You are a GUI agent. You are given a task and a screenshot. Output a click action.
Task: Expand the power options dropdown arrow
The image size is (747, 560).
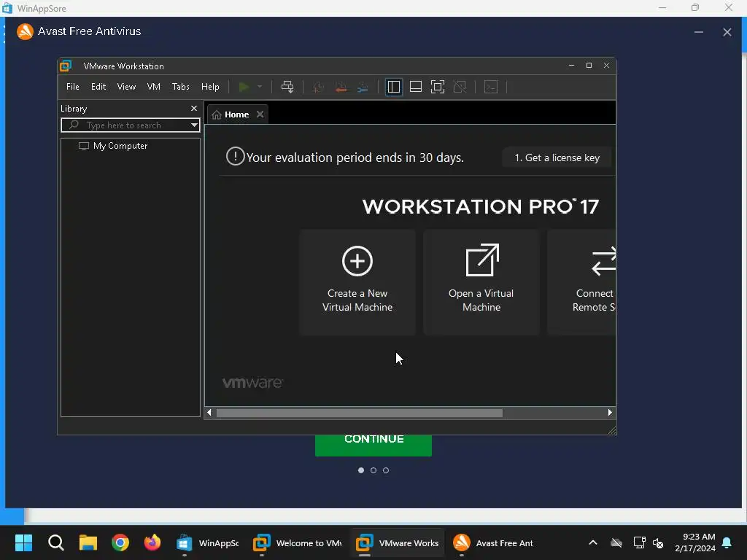(260, 87)
